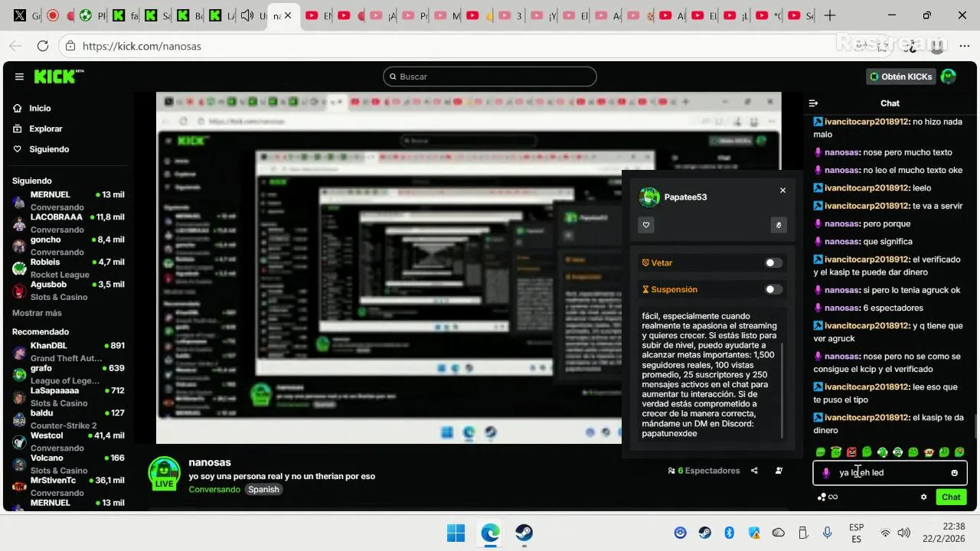Collapse the chat panel arrow icon
This screenshot has width=980, height=551.
(814, 103)
